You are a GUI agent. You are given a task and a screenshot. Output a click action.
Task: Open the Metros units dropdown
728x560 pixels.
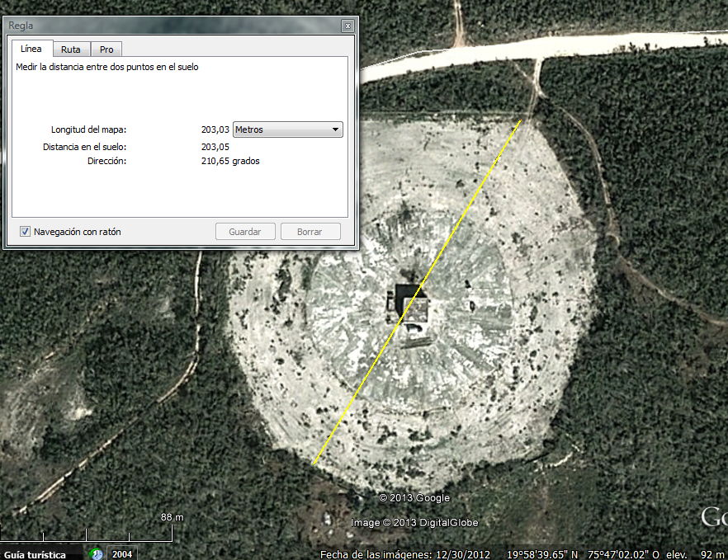[x=288, y=129]
